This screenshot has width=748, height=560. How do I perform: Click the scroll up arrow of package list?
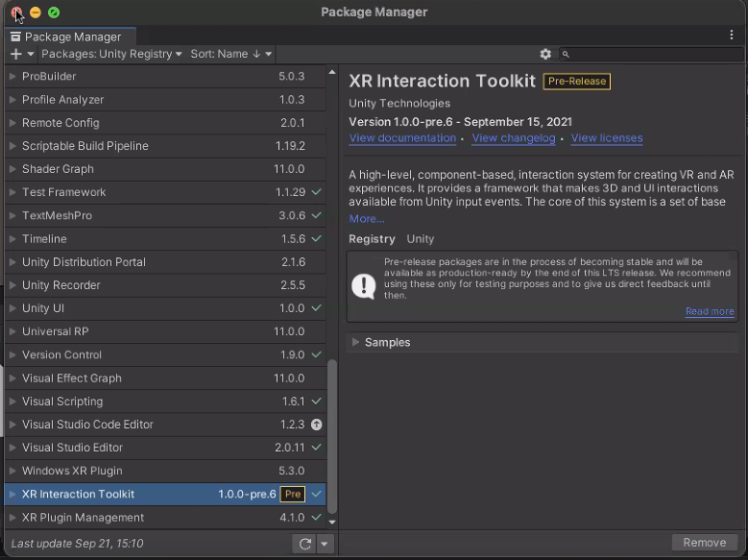tap(332, 72)
